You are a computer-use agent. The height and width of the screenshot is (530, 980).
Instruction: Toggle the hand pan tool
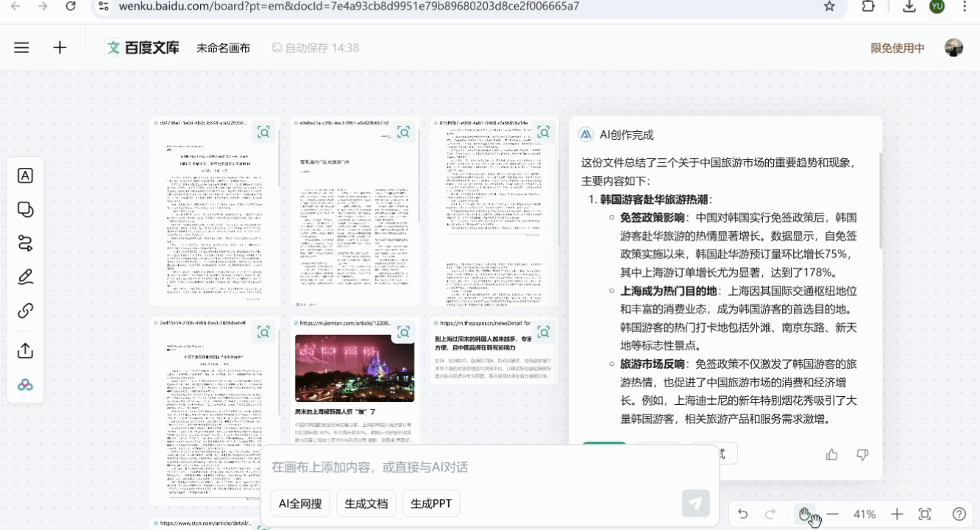806,514
